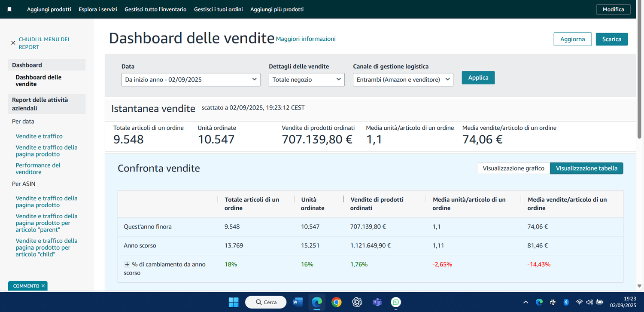Open Canale di gestione logistica dropdown
The image size is (644, 312).
click(x=403, y=80)
